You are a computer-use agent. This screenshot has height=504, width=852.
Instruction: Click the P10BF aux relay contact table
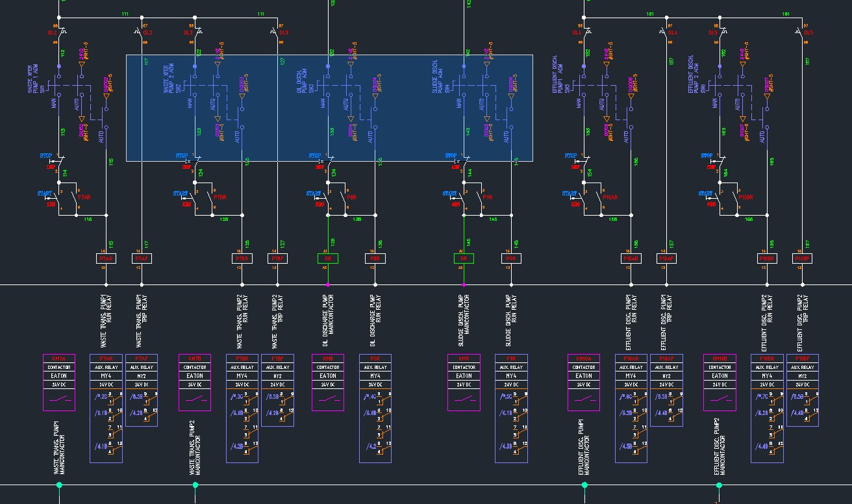click(802, 390)
